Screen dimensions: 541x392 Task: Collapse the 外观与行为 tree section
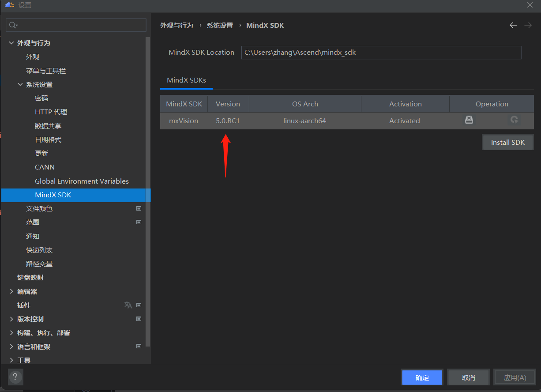pos(11,43)
